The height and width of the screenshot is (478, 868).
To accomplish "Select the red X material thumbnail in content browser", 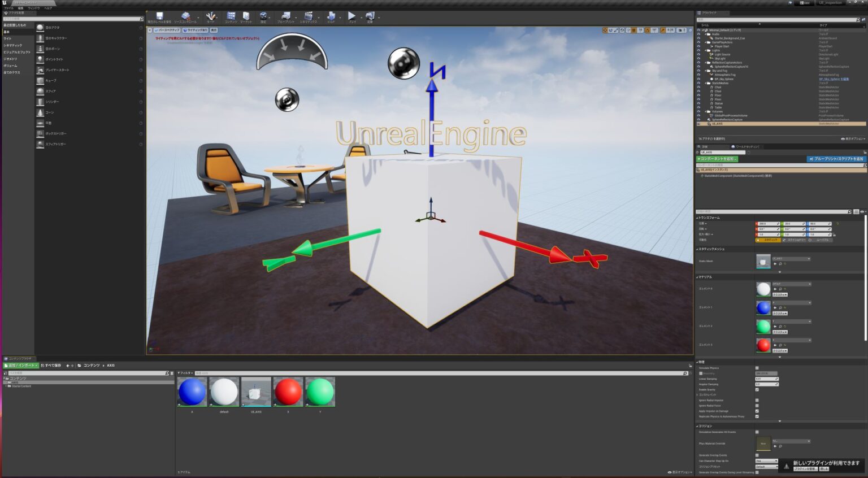I will tap(288, 392).
